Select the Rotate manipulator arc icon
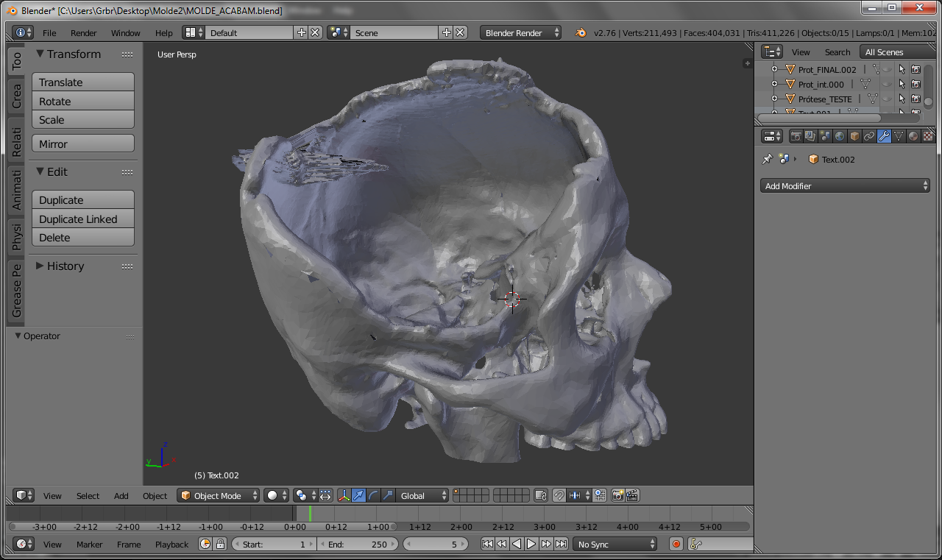This screenshot has width=942, height=560. [x=373, y=495]
